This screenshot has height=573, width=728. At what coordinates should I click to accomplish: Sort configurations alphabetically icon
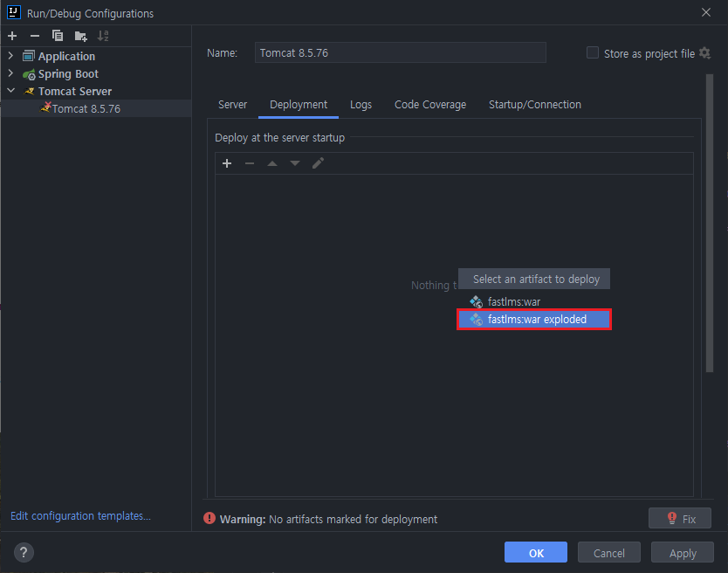pyautogui.click(x=103, y=36)
